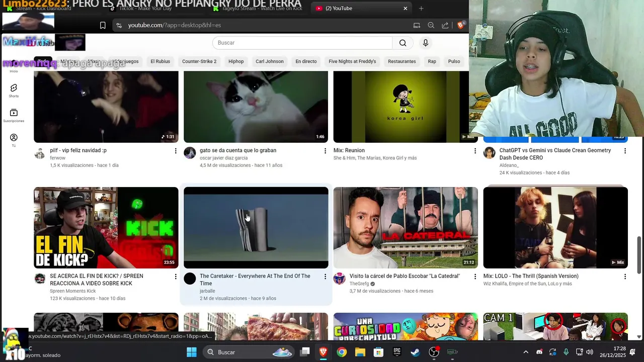Click the YouTube search magnifier button

(403, 43)
